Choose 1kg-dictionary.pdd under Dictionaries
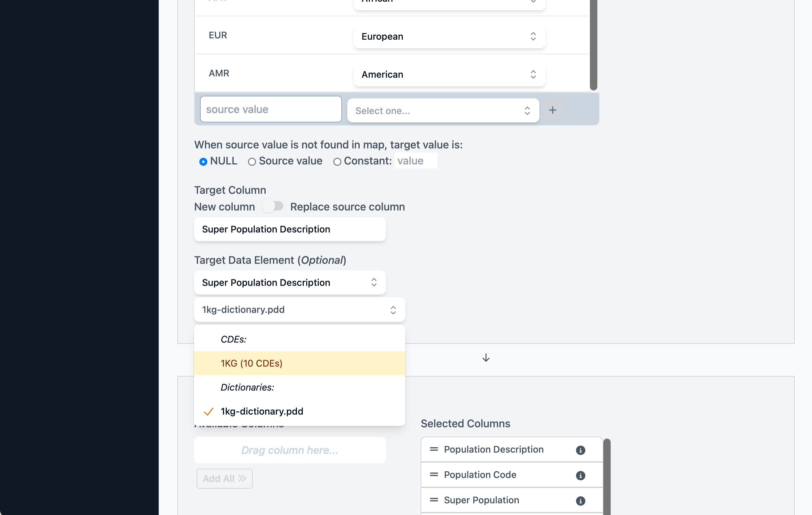Viewport: 812px width, 515px height. click(262, 411)
